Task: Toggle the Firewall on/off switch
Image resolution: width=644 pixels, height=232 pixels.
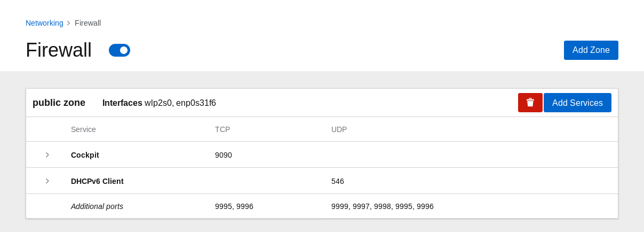Action: [120, 50]
